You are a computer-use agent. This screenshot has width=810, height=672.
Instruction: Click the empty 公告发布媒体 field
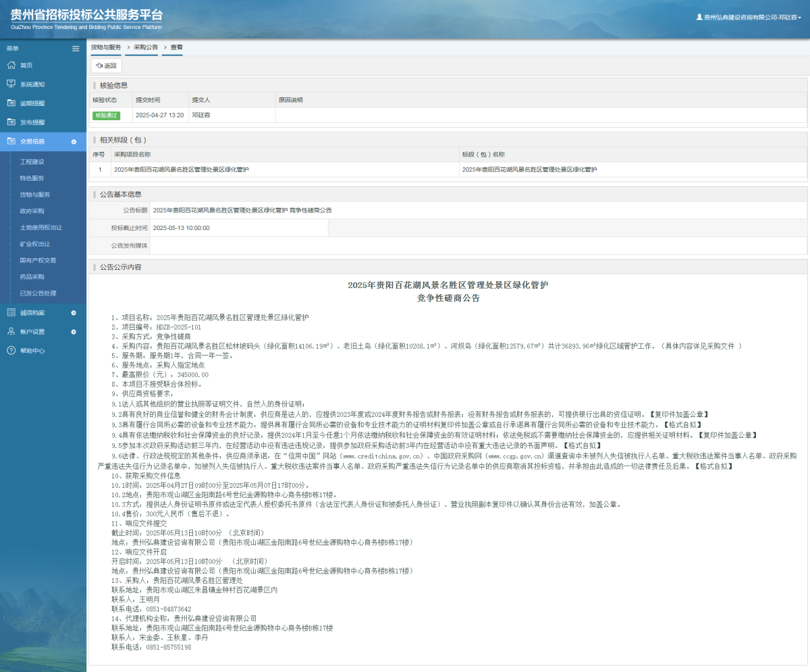479,246
